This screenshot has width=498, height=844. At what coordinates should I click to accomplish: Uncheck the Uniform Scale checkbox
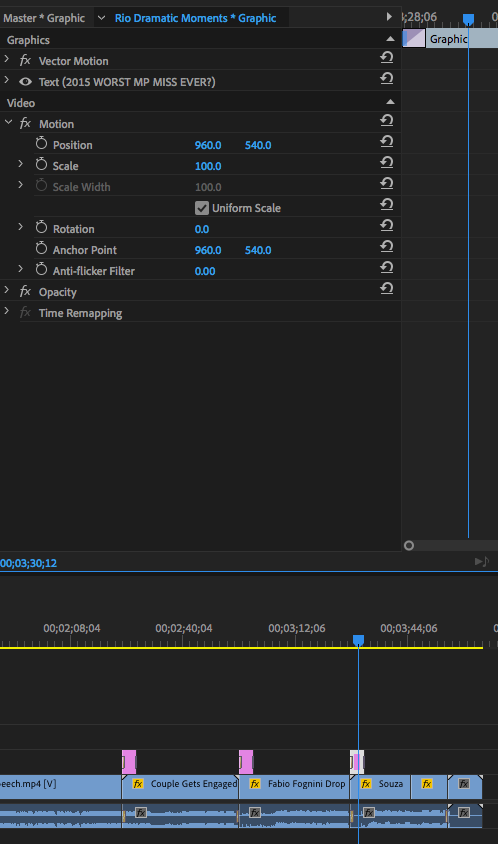[202, 208]
